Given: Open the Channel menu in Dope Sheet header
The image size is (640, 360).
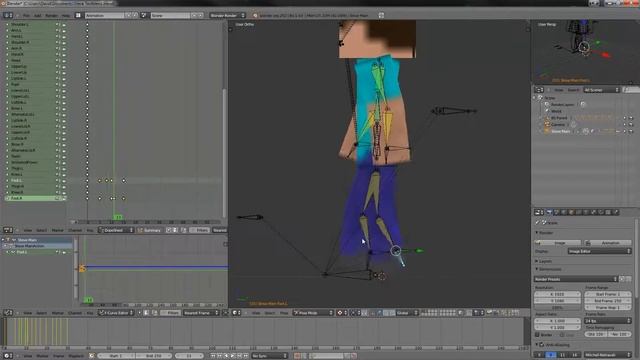Looking at the screenshot, I should [75, 230].
